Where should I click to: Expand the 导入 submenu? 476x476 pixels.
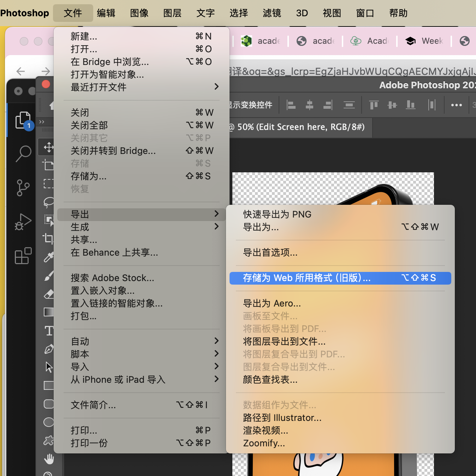(141, 367)
